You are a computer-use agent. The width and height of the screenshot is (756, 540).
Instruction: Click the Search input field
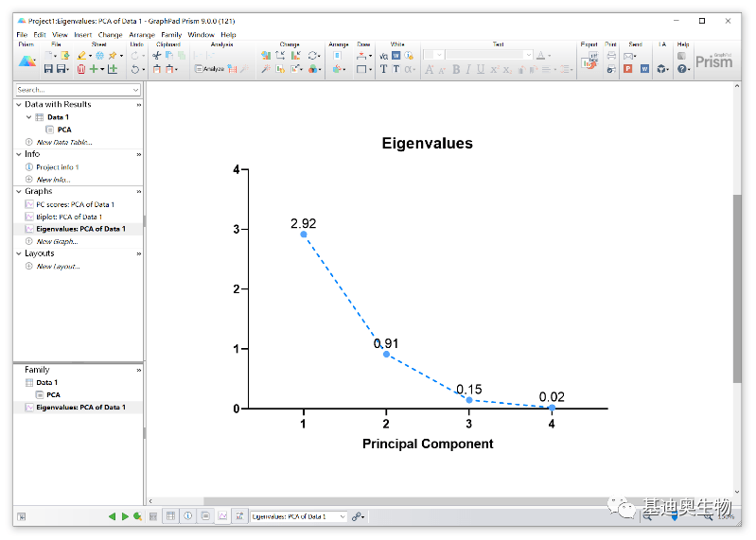point(74,90)
